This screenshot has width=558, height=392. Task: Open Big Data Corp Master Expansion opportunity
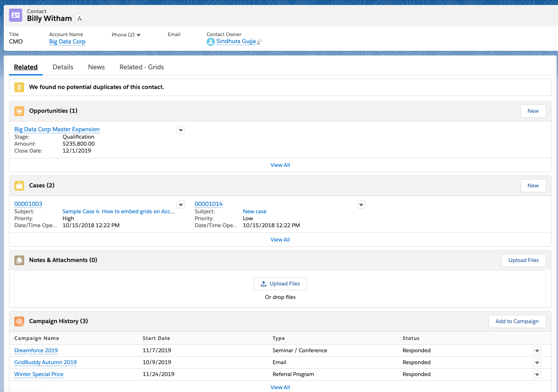click(57, 130)
